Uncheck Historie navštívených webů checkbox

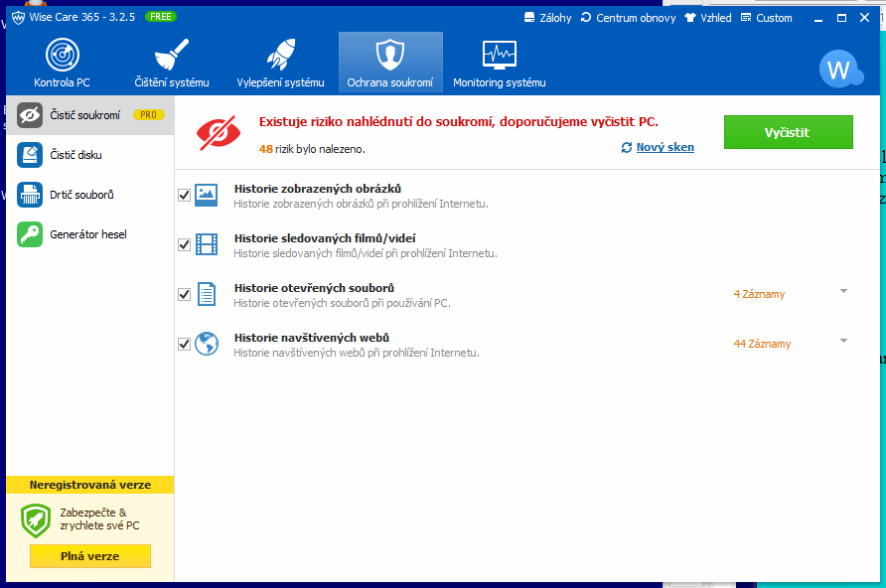point(184,344)
